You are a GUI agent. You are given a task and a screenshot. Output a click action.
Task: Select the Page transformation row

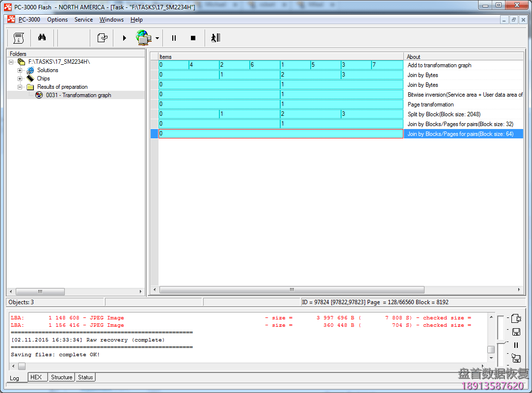[430, 105]
